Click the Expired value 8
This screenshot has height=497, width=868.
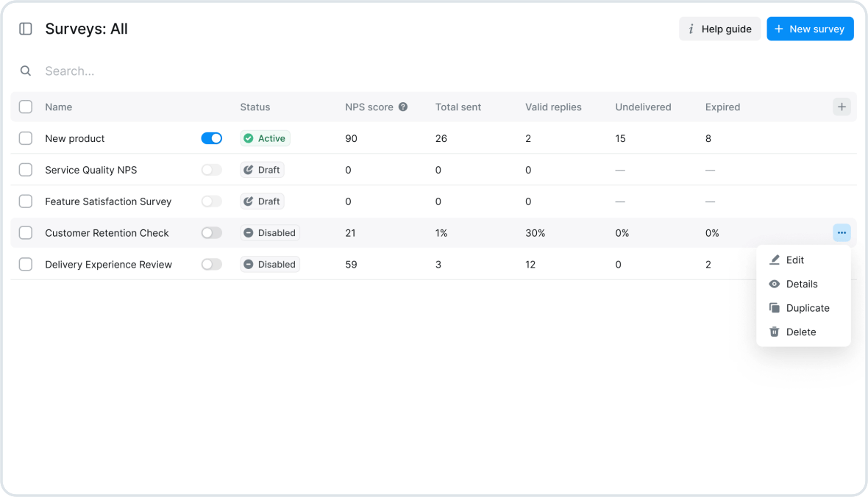click(708, 138)
